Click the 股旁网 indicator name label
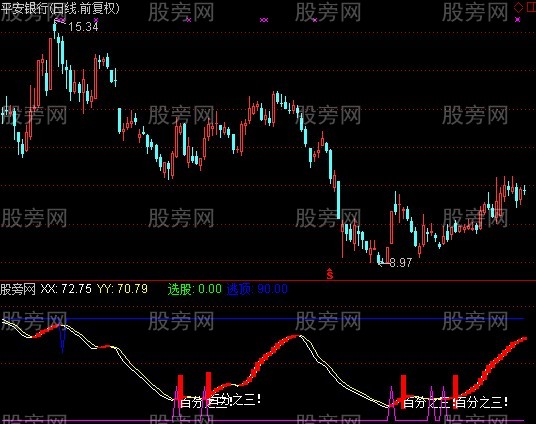This screenshot has height=424, width=536. (x=18, y=289)
